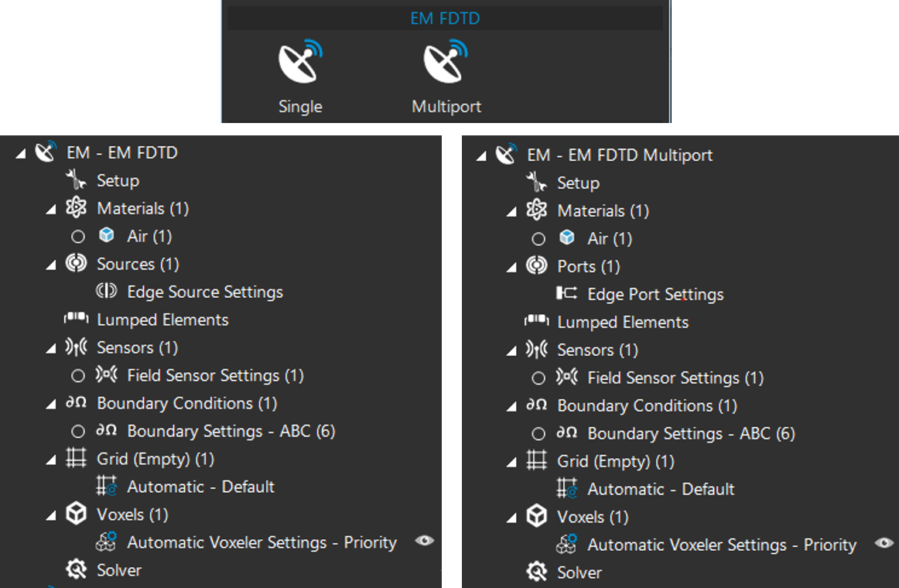Toggle visibility eye for Multiport Automatic Voxeler Settings

[884, 544]
